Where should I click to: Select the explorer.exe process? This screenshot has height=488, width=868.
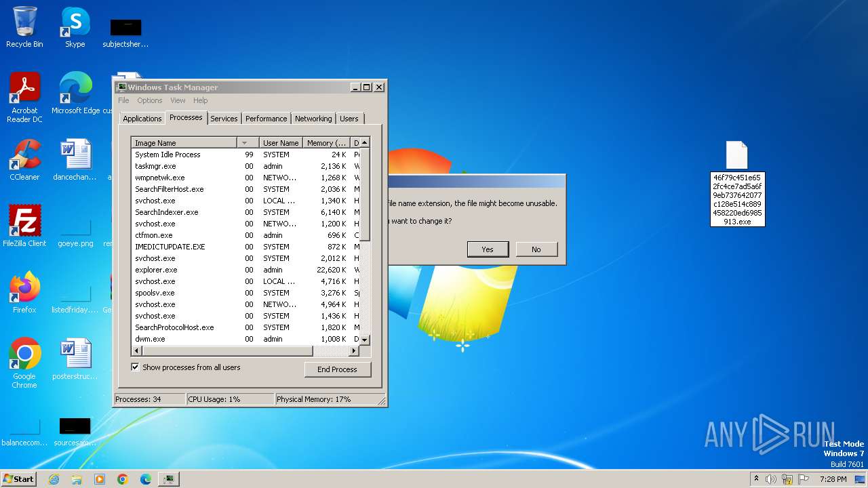coord(245,270)
